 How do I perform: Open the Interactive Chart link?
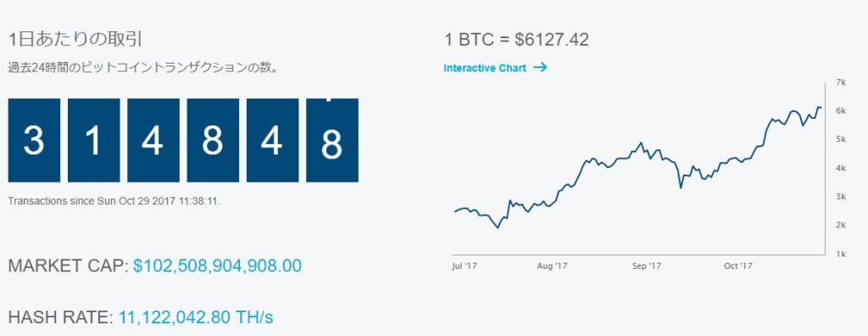(485, 68)
